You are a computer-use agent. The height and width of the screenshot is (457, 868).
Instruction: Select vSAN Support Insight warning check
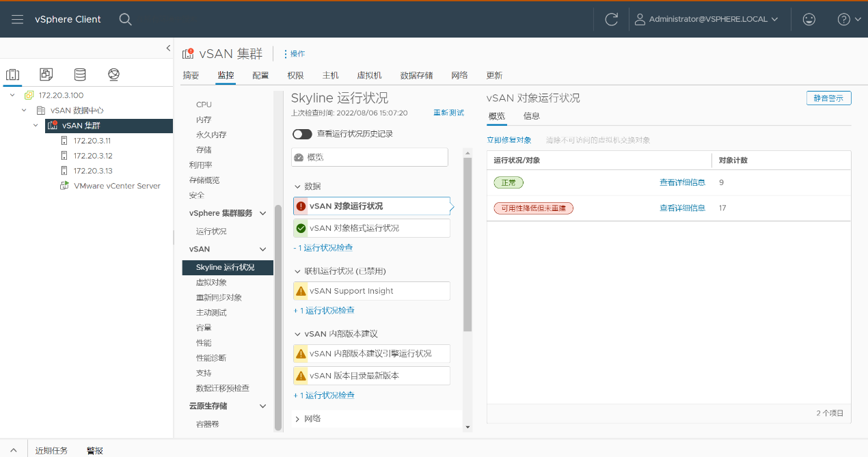pos(372,291)
